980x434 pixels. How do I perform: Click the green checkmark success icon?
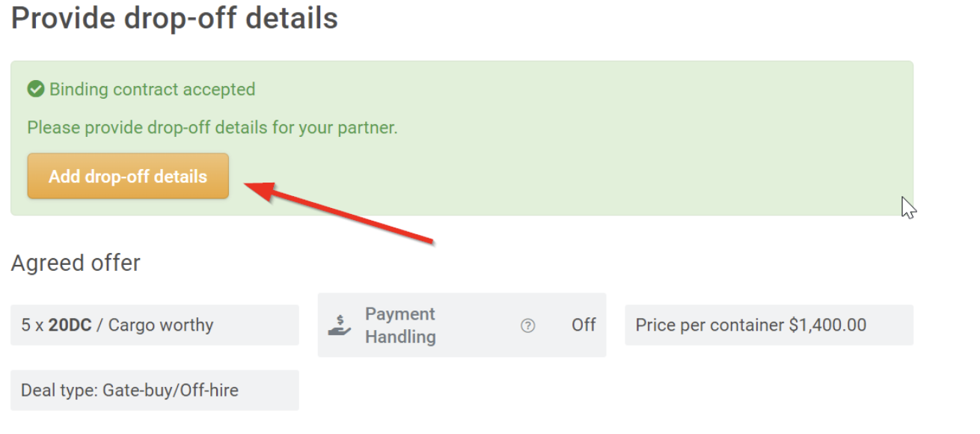(x=35, y=90)
